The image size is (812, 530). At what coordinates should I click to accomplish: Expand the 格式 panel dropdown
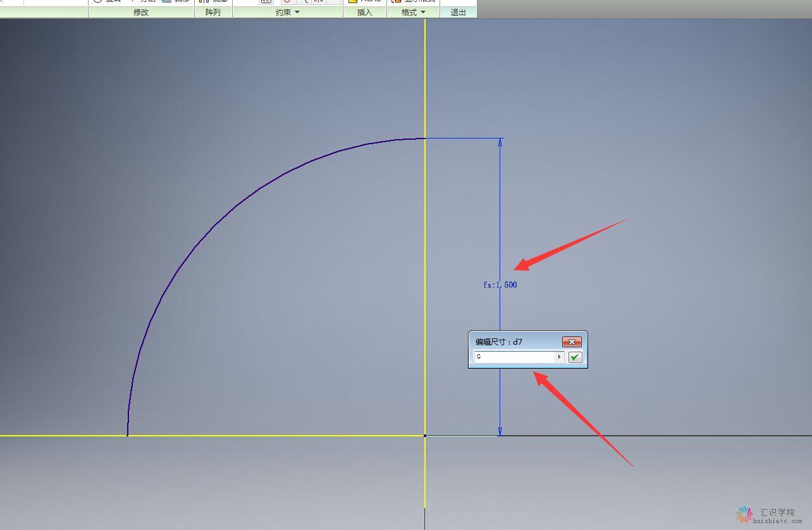414,12
